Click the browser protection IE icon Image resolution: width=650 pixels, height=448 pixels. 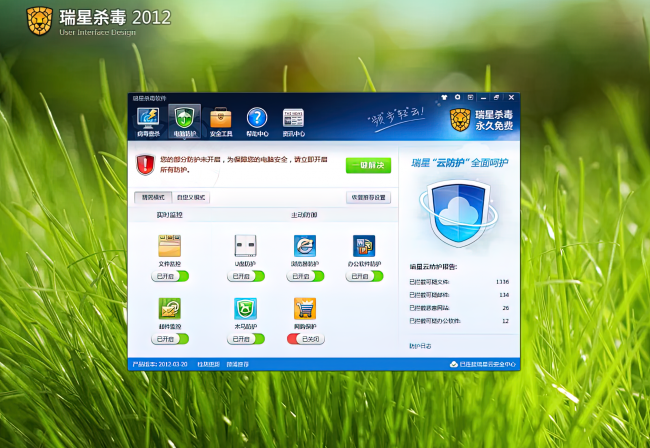point(305,246)
